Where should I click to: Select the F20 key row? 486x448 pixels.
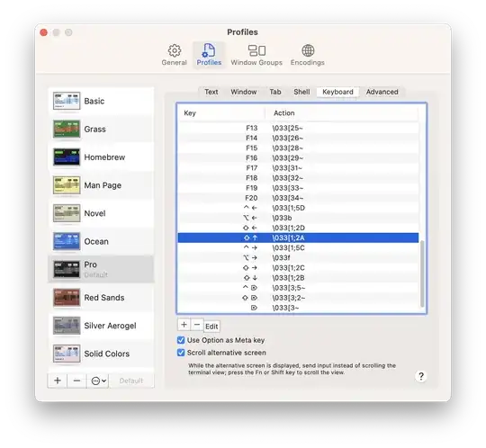click(298, 198)
